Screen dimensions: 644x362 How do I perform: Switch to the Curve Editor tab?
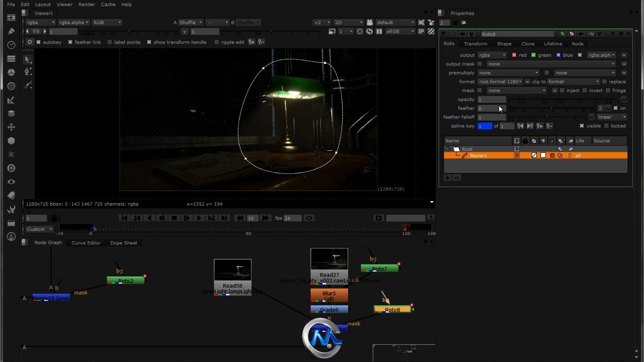pyautogui.click(x=86, y=243)
